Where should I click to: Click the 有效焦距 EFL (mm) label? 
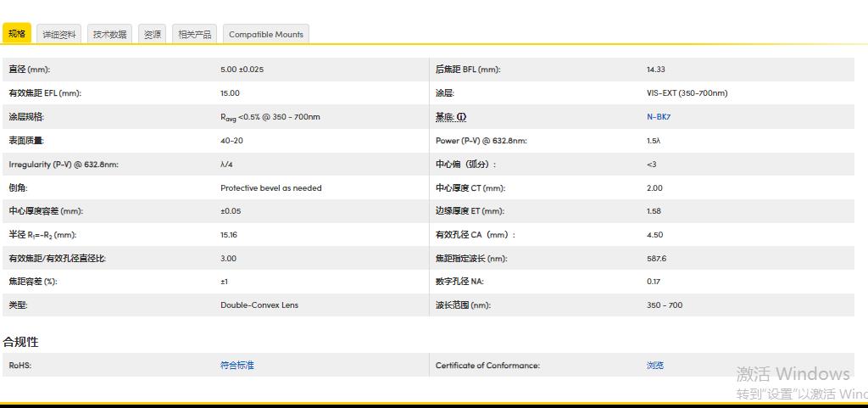(45, 93)
